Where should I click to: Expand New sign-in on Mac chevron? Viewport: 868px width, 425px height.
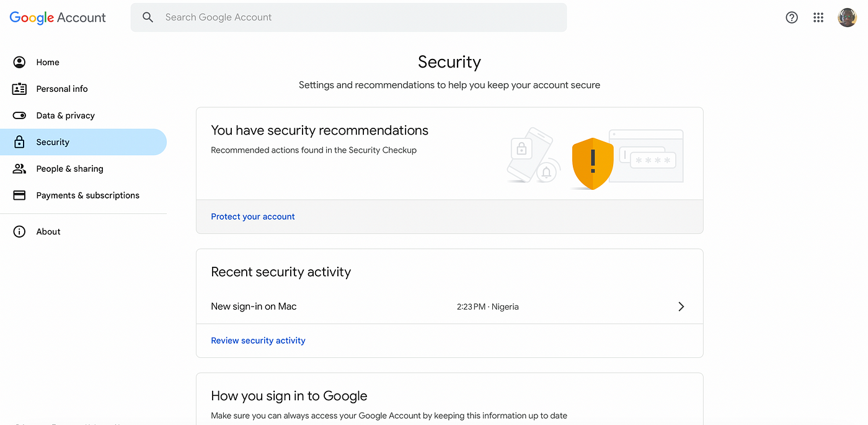681,306
